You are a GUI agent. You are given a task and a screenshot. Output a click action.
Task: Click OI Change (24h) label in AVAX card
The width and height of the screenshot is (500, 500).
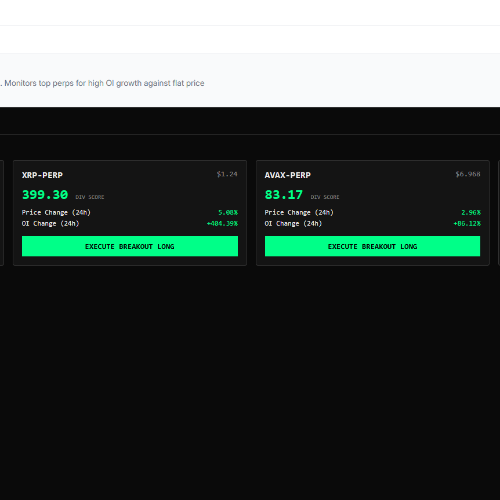pyautogui.click(x=293, y=223)
